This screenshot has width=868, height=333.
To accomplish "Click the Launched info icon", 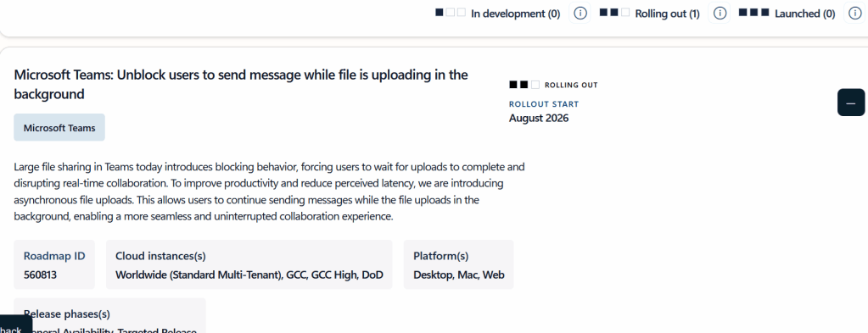I will pos(854,14).
